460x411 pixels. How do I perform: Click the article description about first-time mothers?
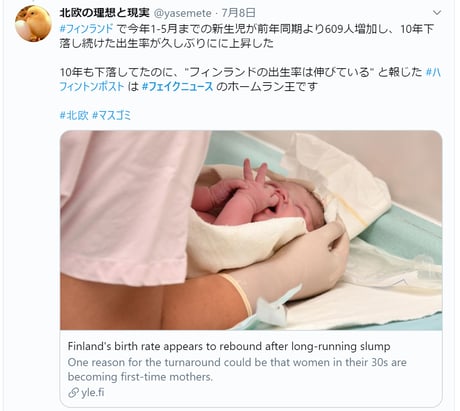[237, 369]
